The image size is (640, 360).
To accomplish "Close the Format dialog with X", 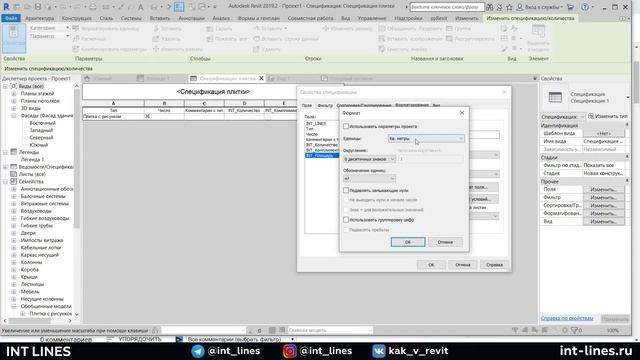I will click(462, 113).
